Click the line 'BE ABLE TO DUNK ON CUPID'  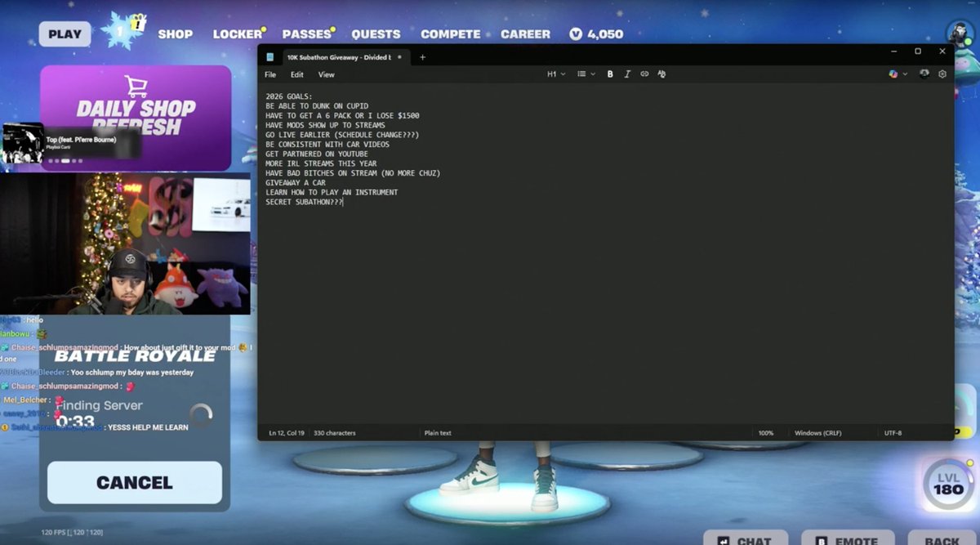[317, 106]
